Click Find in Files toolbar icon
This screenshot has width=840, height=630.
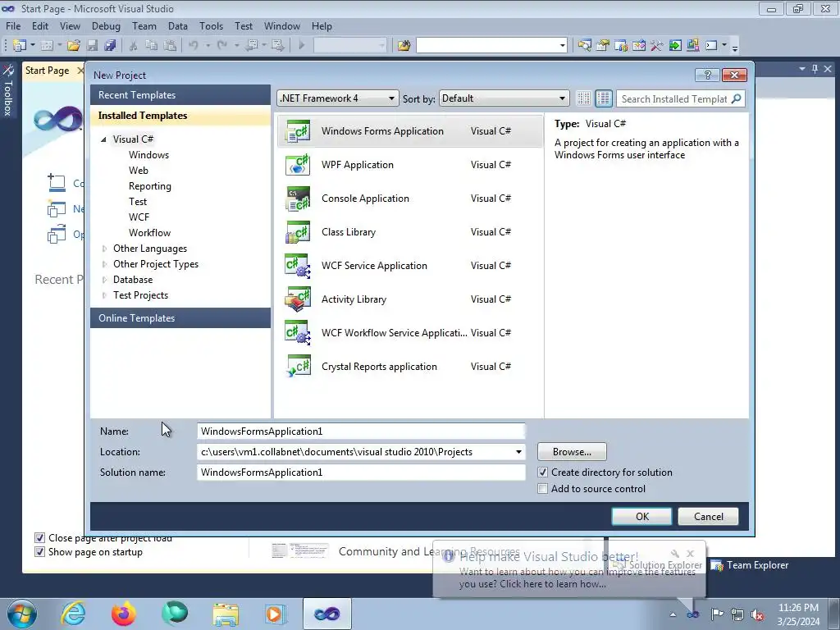[404, 46]
